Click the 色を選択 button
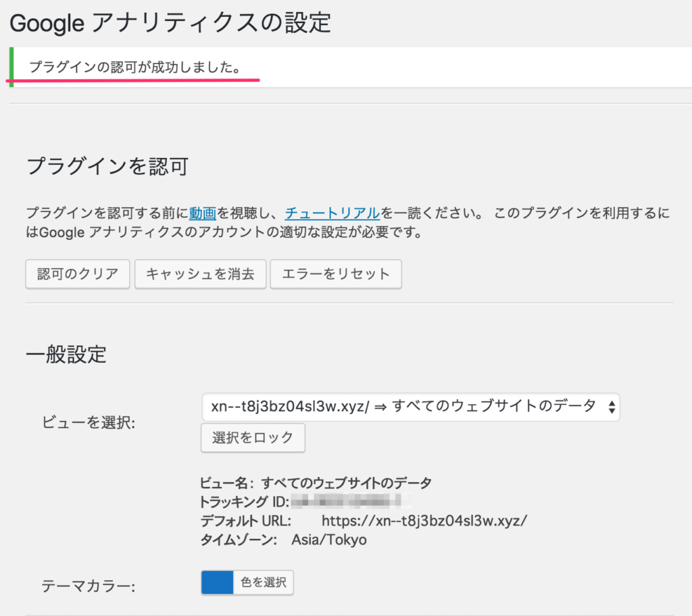 pos(264,582)
